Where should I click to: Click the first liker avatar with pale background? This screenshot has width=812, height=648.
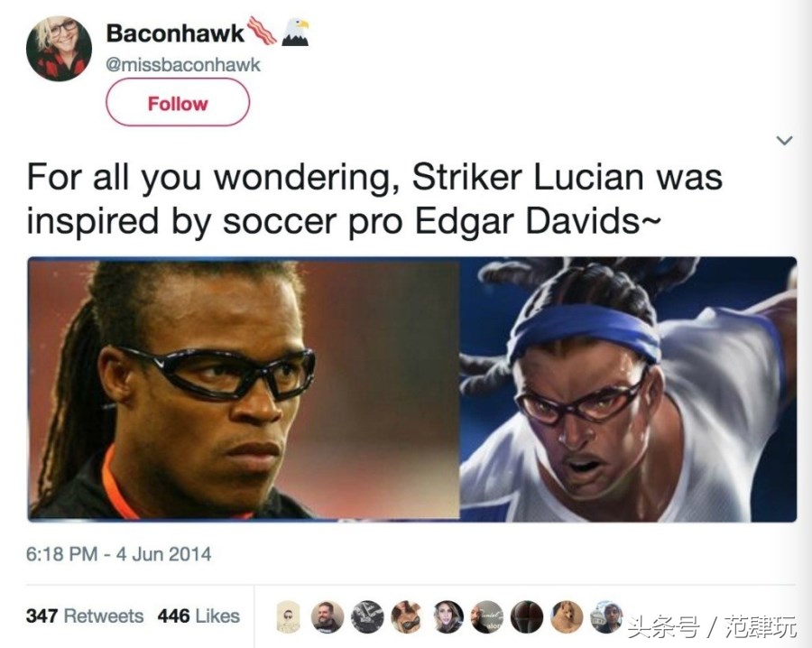(x=288, y=617)
